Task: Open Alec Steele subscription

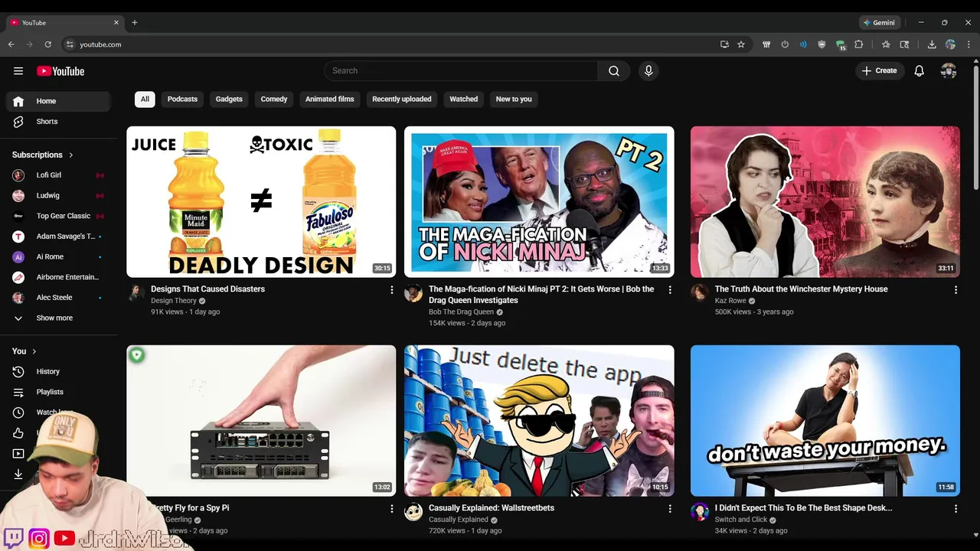Action: 58,298
